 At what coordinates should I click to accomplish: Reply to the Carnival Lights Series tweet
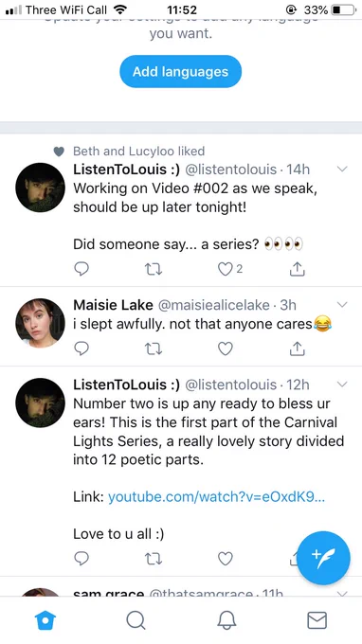(81, 559)
